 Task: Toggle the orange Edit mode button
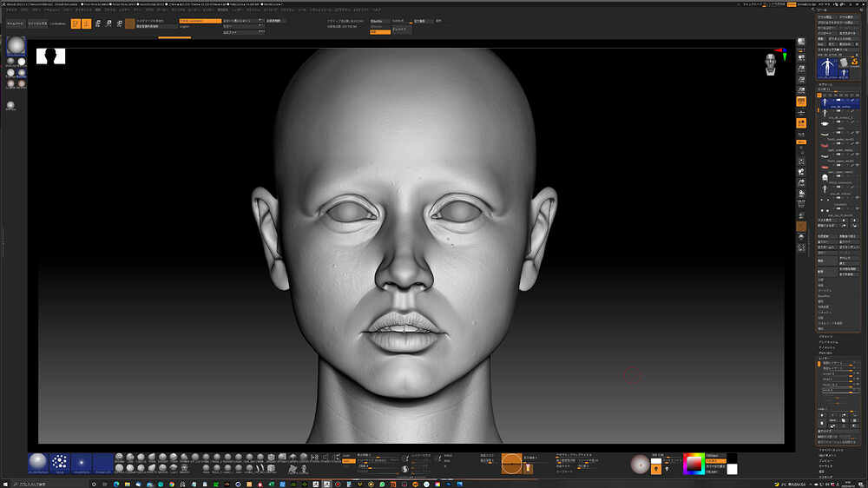(76, 23)
